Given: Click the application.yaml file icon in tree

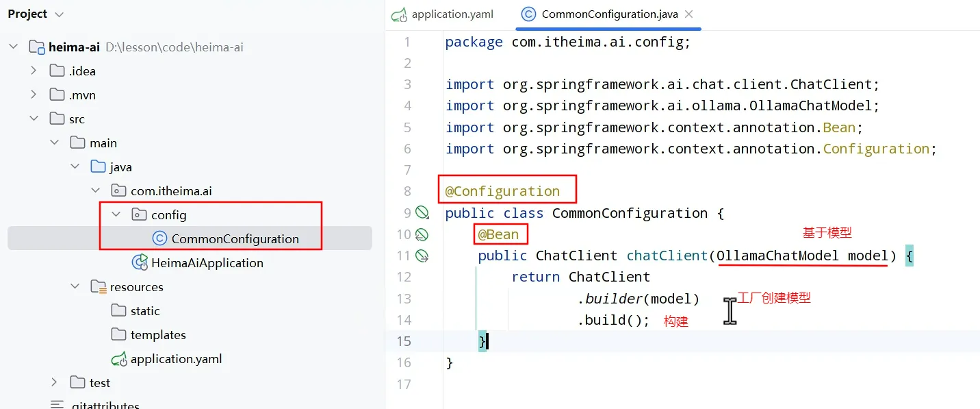Looking at the screenshot, I should [x=119, y=358].
